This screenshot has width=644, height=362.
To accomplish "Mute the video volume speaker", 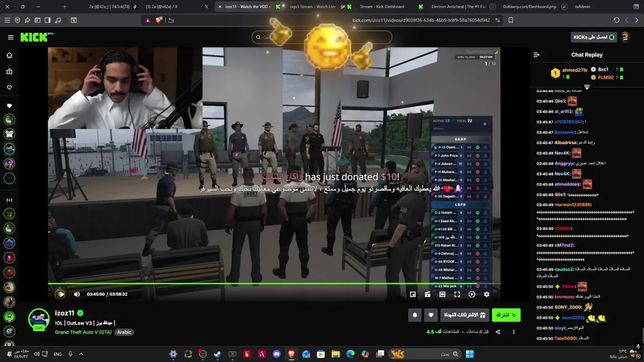I will click(x=77, y=294).
